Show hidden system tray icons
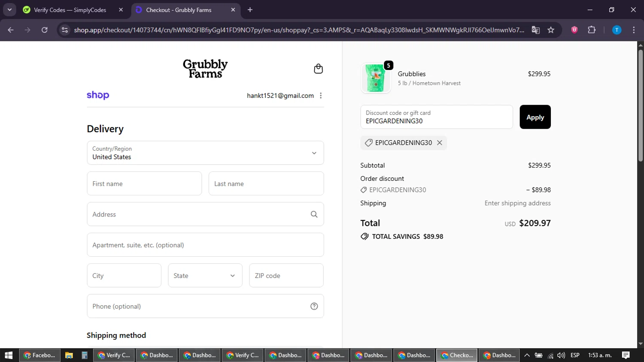This screenshot has width=644, height=362. pos(527,355)
